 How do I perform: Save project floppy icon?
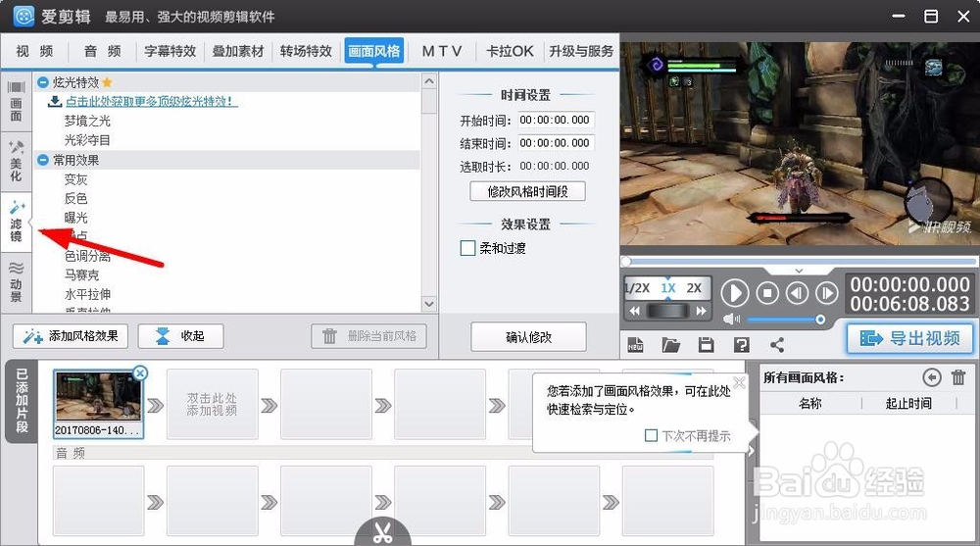[707, 345]
